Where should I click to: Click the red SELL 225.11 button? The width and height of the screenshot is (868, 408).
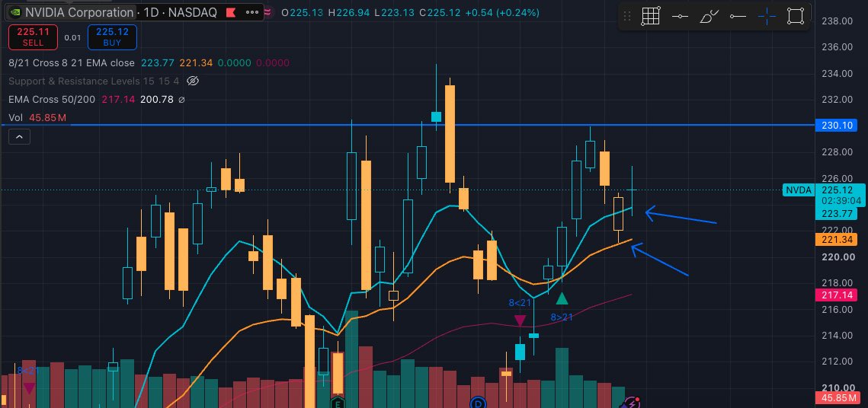[x=34, y=37]
